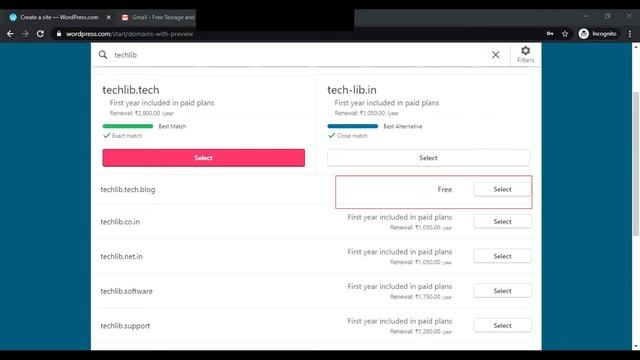
Task: Switch to the Gmail tab
Action: (x=157, y=17)
